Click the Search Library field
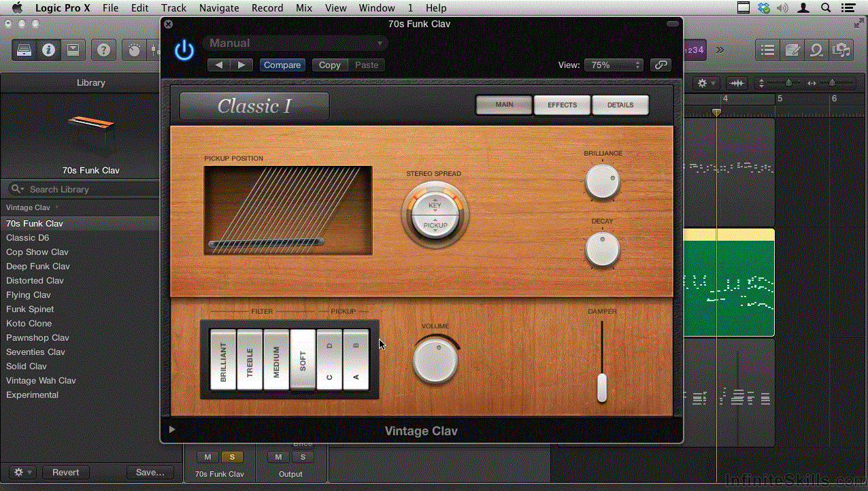 click(83, 189)
